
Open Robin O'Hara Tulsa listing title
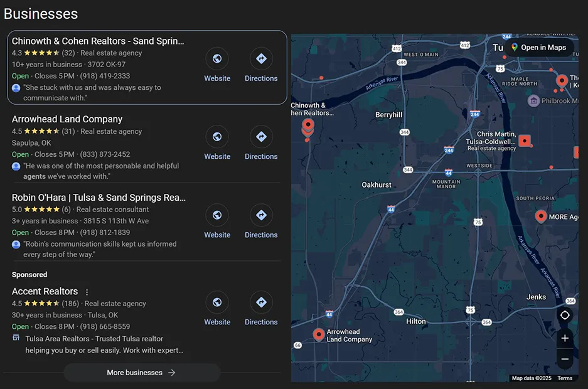99,198
